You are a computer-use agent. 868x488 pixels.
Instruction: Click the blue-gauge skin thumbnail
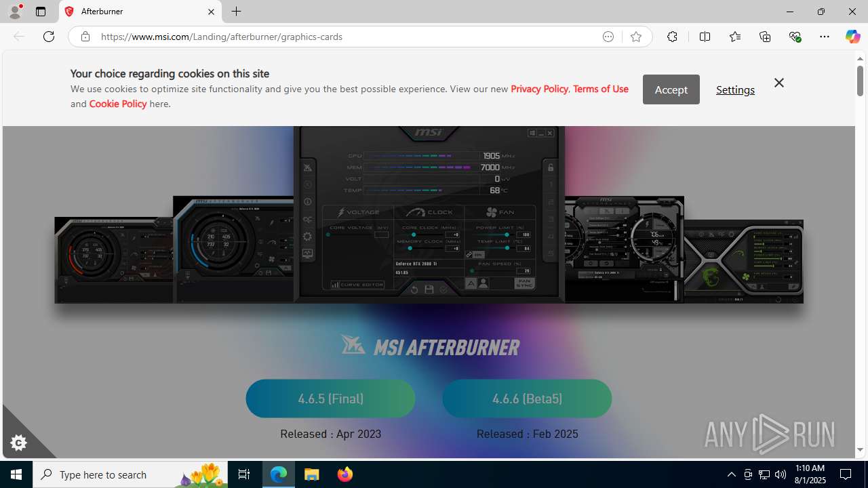pos(233,249)
